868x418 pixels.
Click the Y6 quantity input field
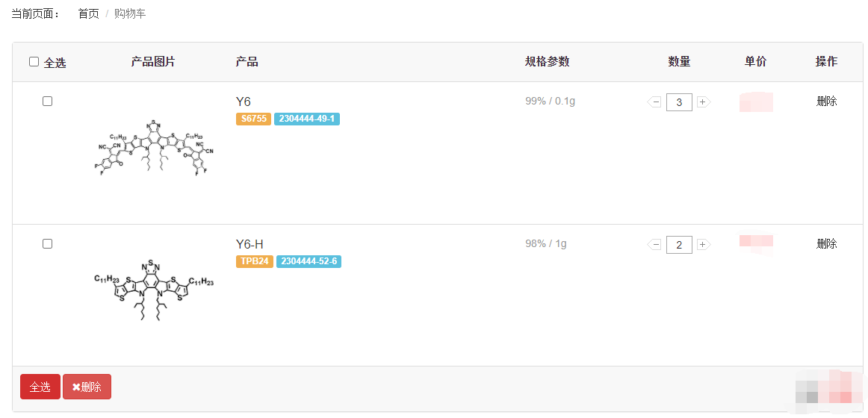click(679, 102)
